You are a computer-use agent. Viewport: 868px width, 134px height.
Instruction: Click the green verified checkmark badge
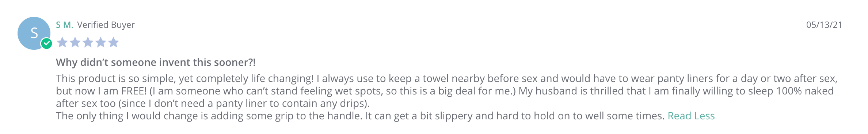pos(46,44)
